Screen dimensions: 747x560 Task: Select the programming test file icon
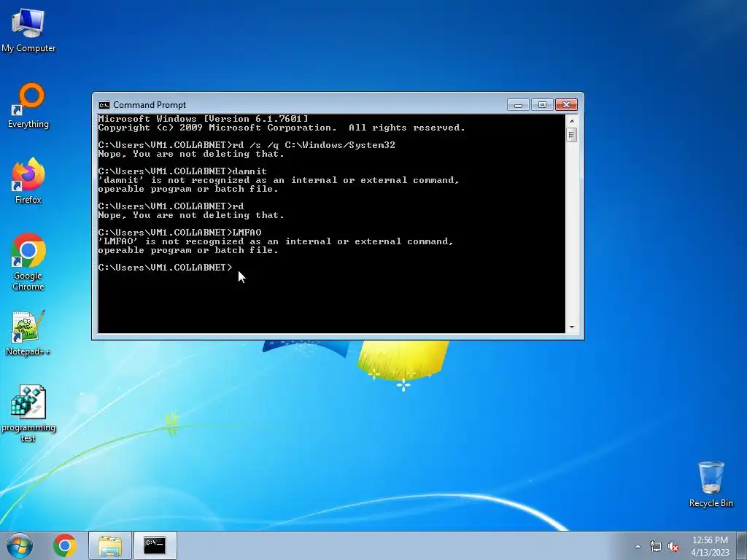(x=28, y=413)
